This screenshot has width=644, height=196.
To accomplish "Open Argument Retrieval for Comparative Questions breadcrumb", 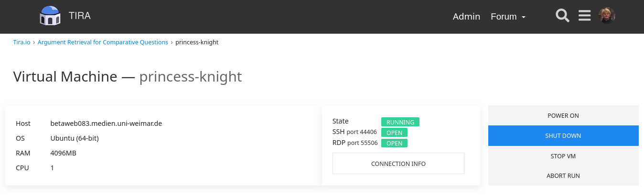I will (x=103, y=42).
